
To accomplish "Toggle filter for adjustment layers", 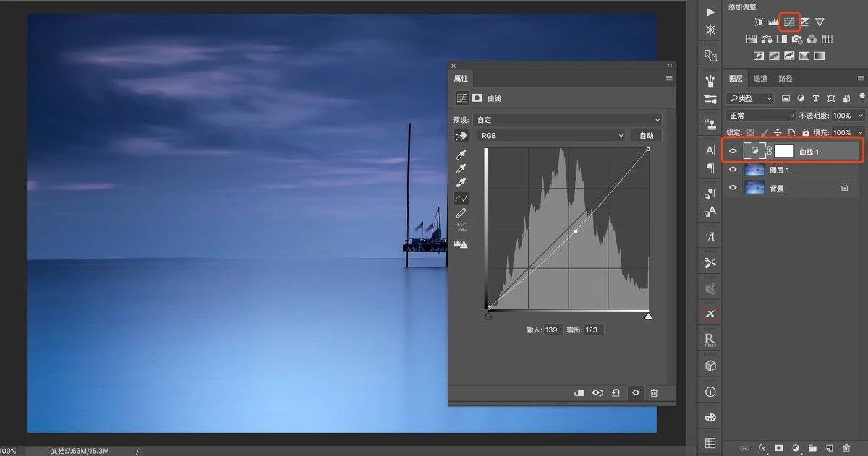I will [x=801, y=98].
